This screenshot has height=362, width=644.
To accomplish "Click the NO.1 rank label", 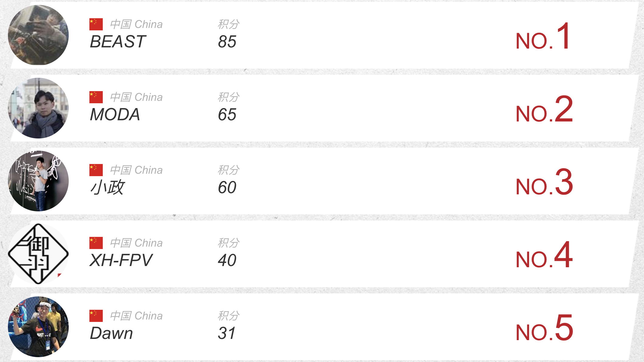I will (x=543, y=36).
